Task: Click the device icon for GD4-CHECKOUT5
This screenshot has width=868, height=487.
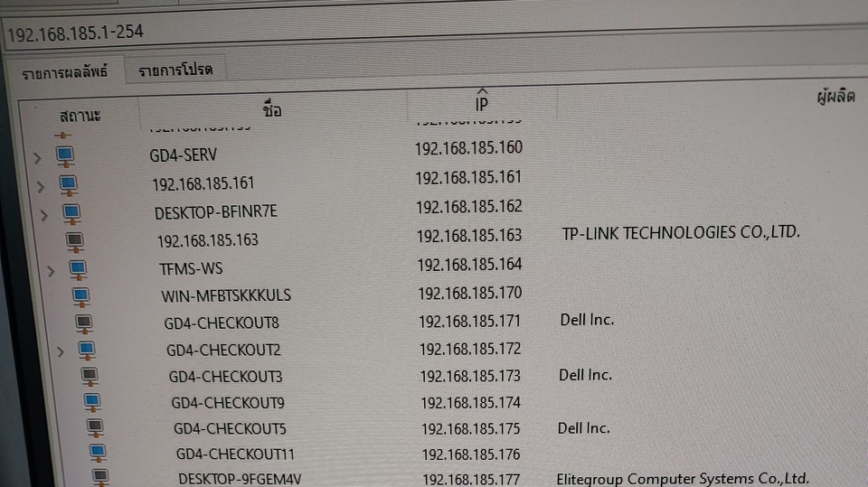Action: coord(95,427)
